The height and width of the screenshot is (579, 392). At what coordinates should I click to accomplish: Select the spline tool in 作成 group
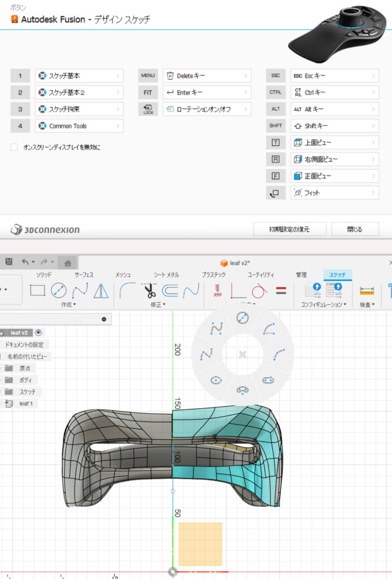click(80, 291)
